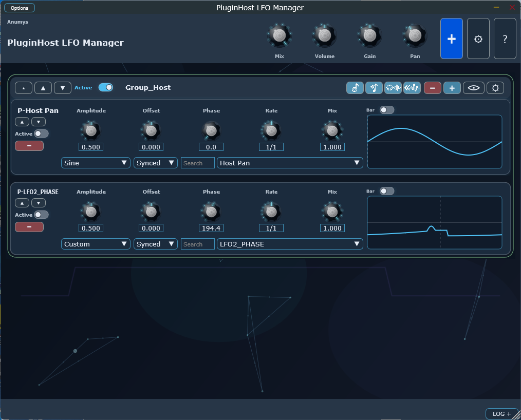Viewport: 521px width, 420px height.
Task: Move Group_Host up with large up arrow
Action: coord(43,88)
